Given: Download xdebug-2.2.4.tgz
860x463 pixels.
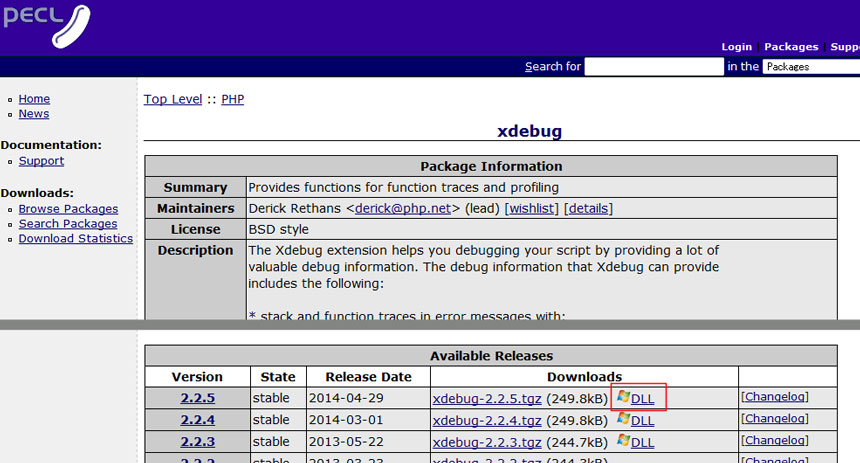Looking at the screenshot, I should [487, 421].
